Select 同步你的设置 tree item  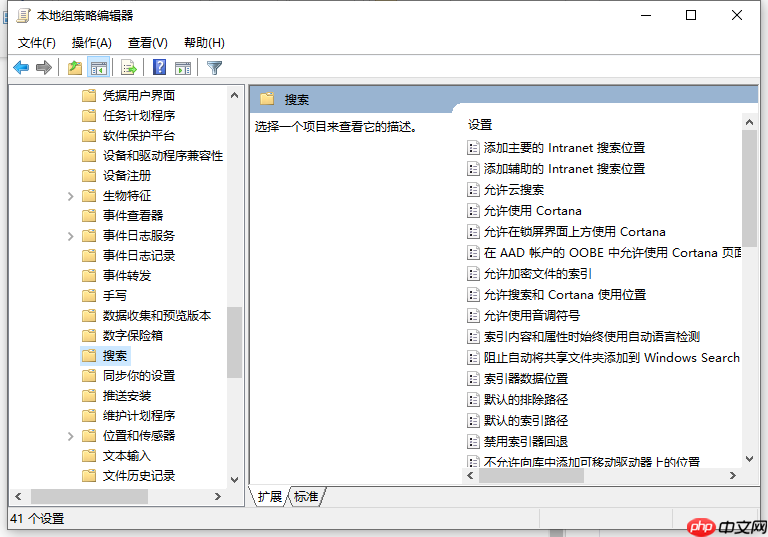click(x=139, y=376)
